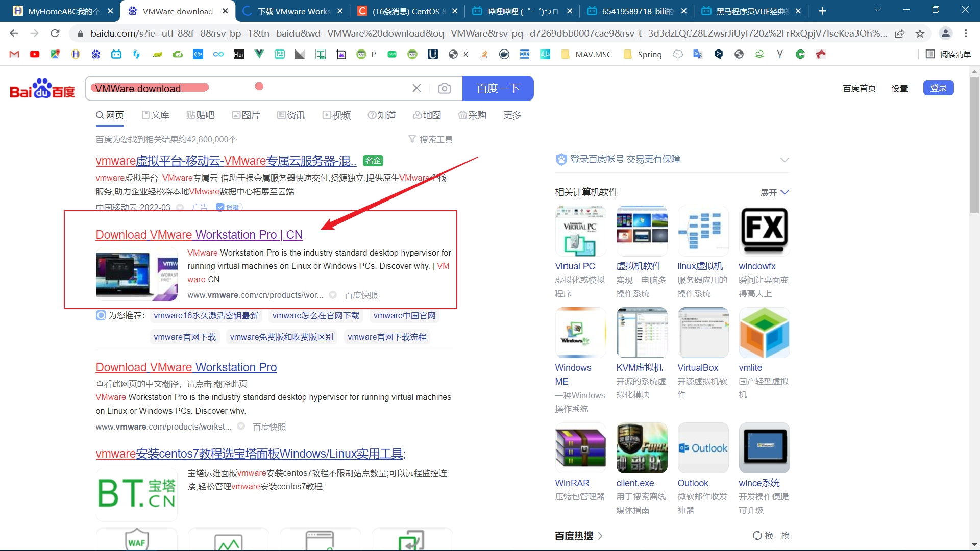Viewport: 980px width, 551px height.
Task: Open 设置 settings in the header
Action: click(899, 88)
